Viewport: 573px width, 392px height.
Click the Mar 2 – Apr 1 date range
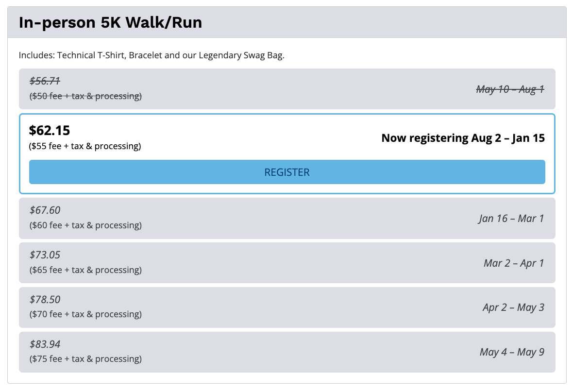point(514,263)
